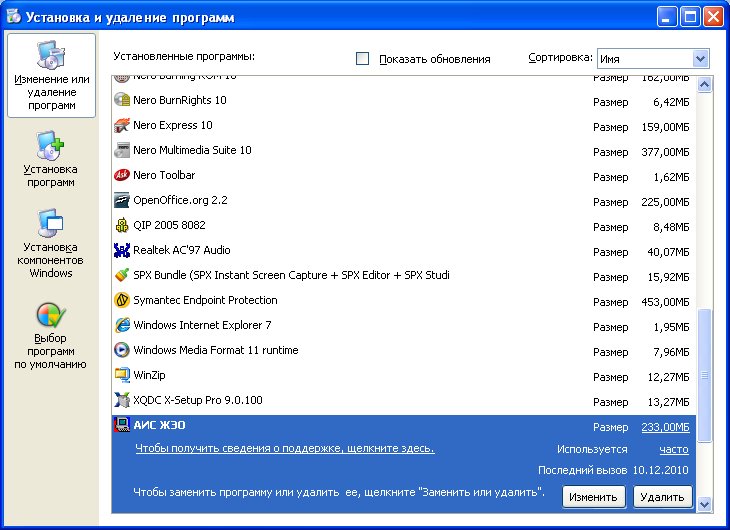This screenshot has height=530, width=730.
Task: Click the 10.12.2010 last used date
Action: pyautogui.click(x=660, y=470)
